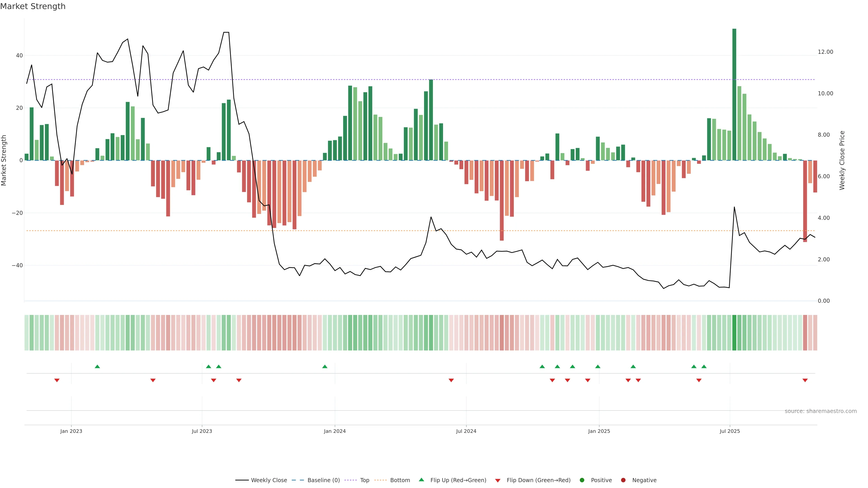The width and height of the screenshot is (868, 488).
Task: Click the green Positive circle icon in legend
Action: coord(582,480)
